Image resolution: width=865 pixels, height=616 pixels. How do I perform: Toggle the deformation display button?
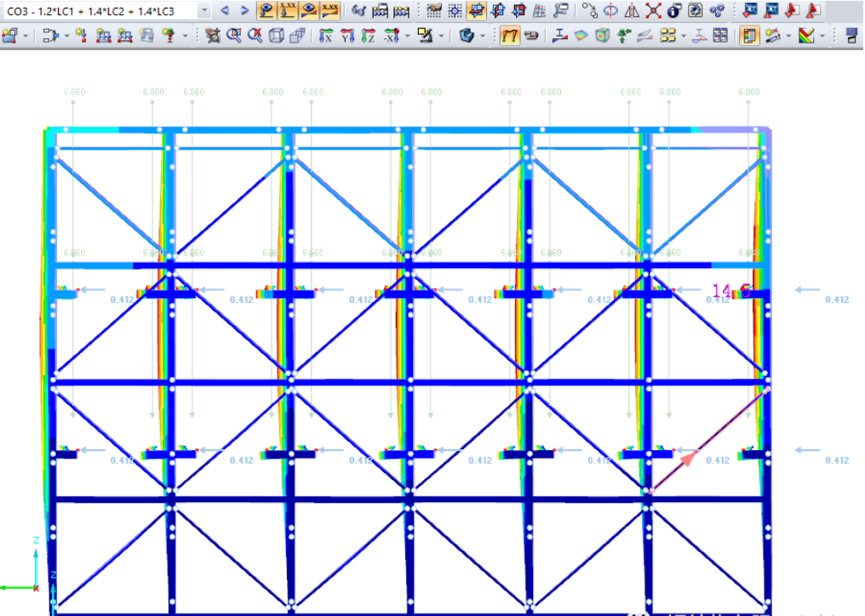(510, 36)
